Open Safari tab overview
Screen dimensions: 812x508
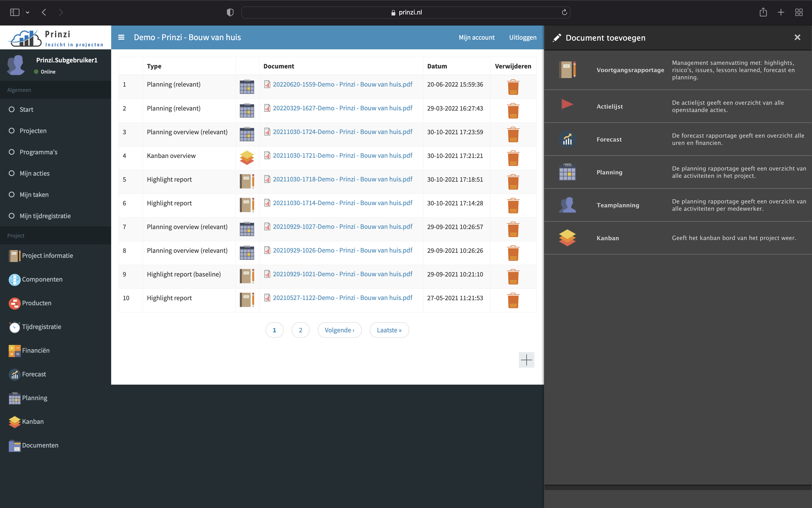click(x=799, y=12)
